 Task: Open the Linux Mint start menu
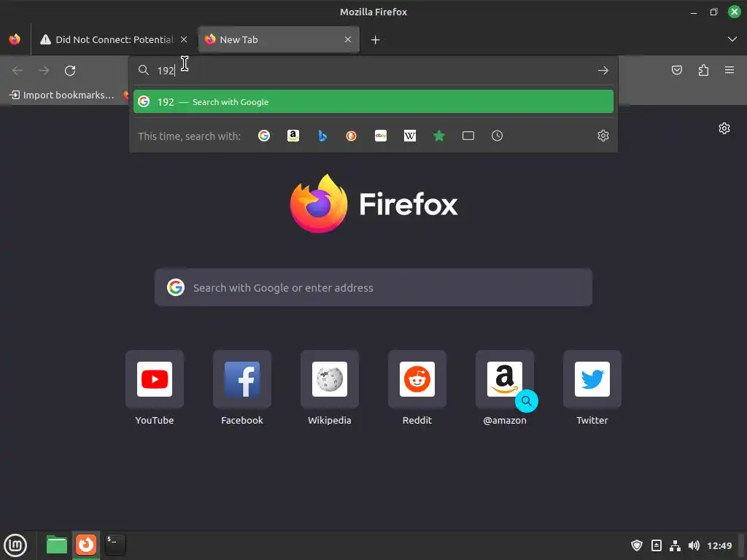click(16, 545)
